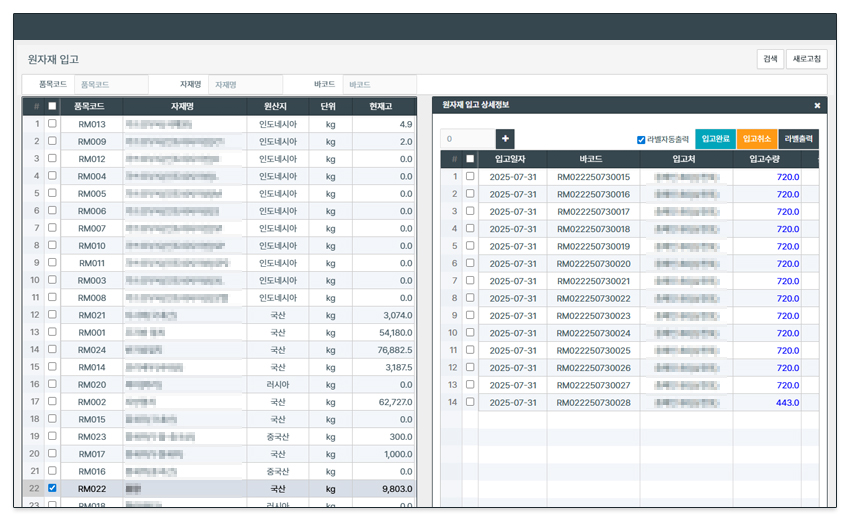Viewport: 850px width, 520px height.
Task: Toggle the 라벨자동출력 checkbox
Action: (x=641, y=140)
